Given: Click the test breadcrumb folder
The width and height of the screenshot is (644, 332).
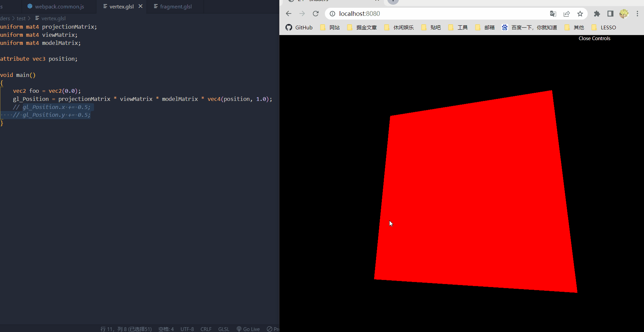Looking at the screenshot, I should tap(21, 18).
